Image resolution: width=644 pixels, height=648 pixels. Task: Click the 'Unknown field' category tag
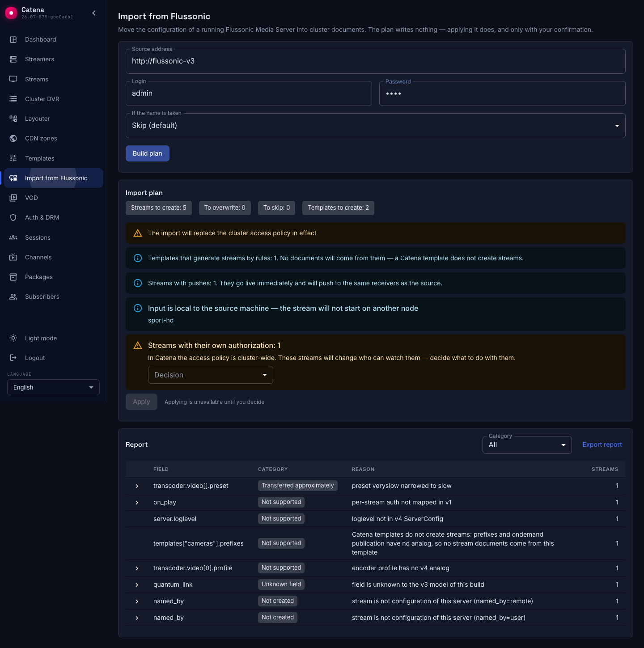(x=281, y=584)
